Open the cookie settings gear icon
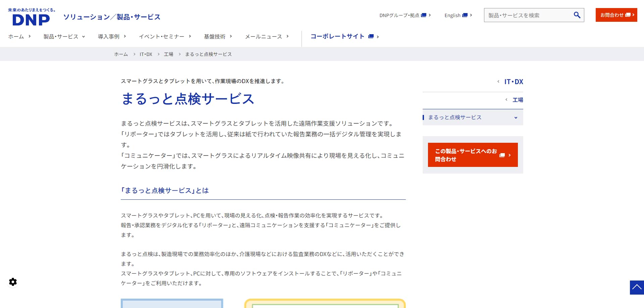 point(13,282)
